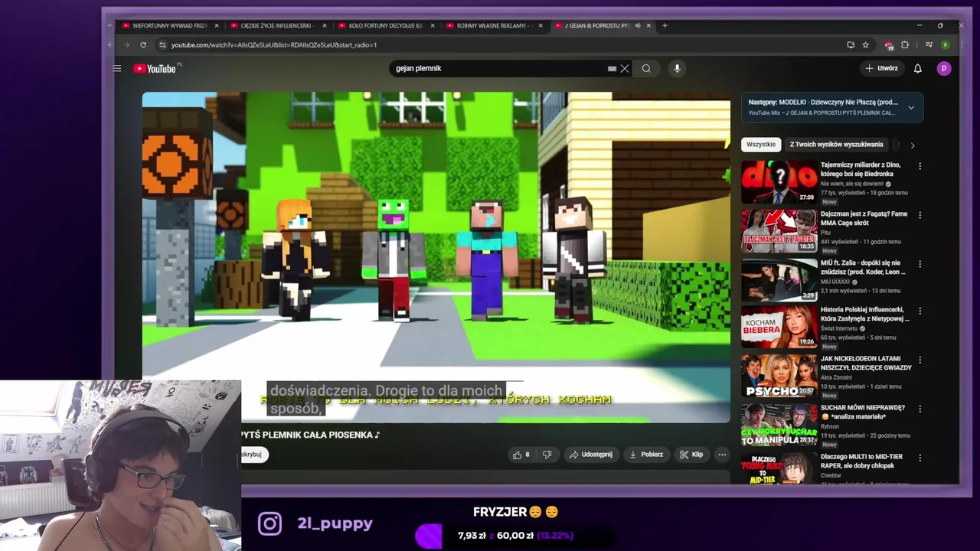Open options for Tajemniczy miliarder z Dino video
The height and width of the screenshot is (551, 980).
(x=920, y=166)
